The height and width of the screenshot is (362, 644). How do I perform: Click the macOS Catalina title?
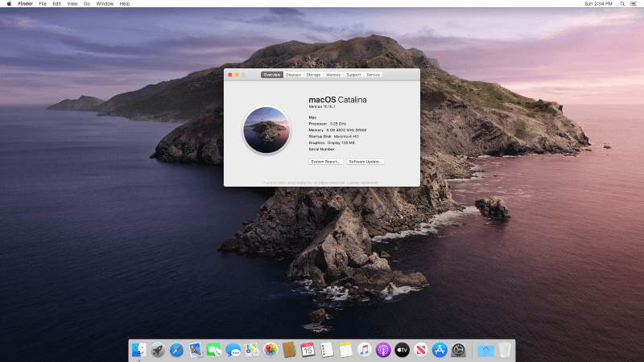337,100
